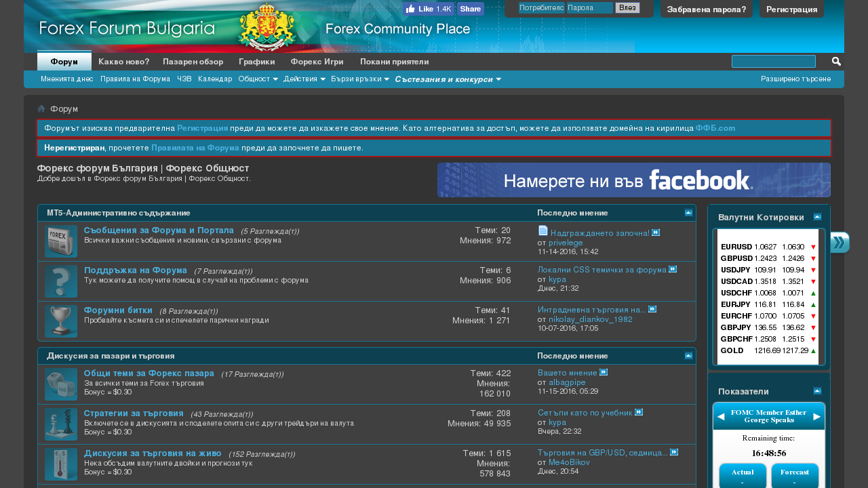Open Форумни битки forum link
The height and width of the screenshot is (488, 868).
point(118,310)
